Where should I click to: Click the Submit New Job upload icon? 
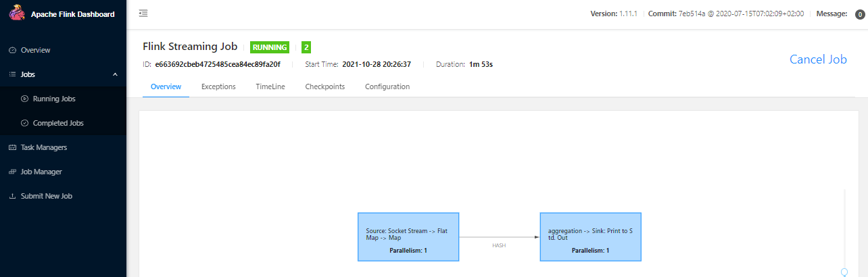click(x=12, y=196)
